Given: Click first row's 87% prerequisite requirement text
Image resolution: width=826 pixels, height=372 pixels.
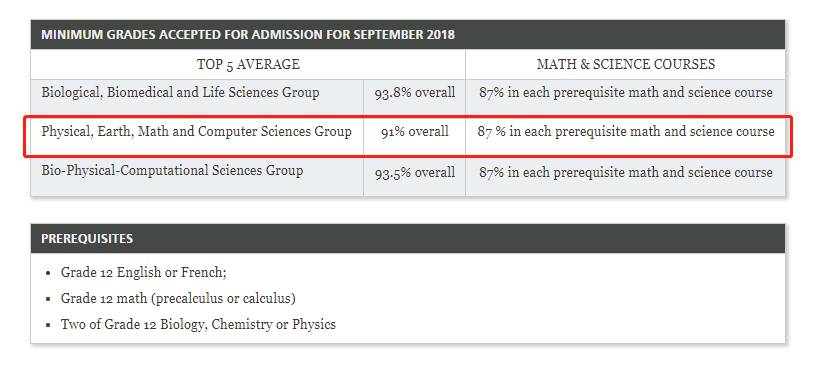Looking at the screenshot, I should (x=626, y=93).
